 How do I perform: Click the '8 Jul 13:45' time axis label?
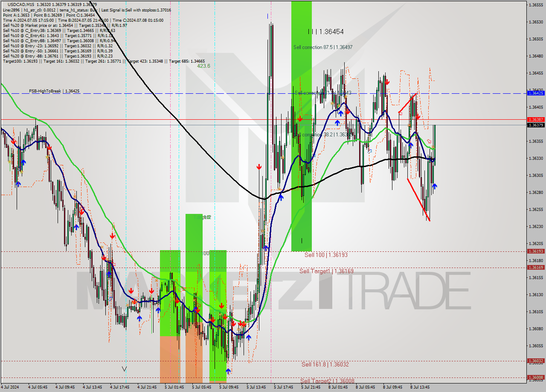click(x=420, y=387)
